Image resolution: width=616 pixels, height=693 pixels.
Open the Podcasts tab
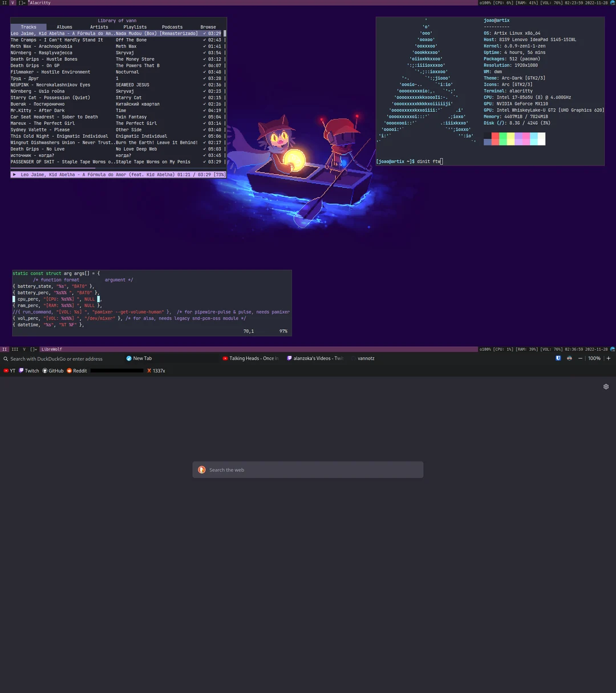(x=172, y=27)
